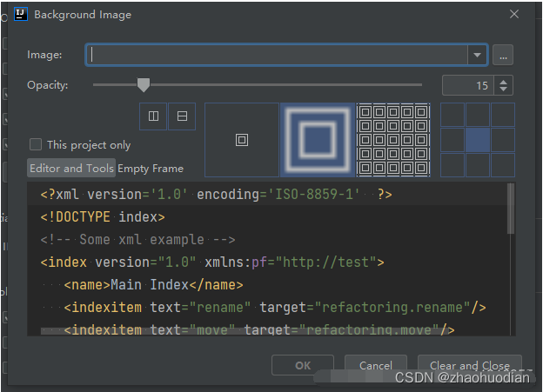
Task: Click the index version="1.0" line
Action: [x=212, y=262]
